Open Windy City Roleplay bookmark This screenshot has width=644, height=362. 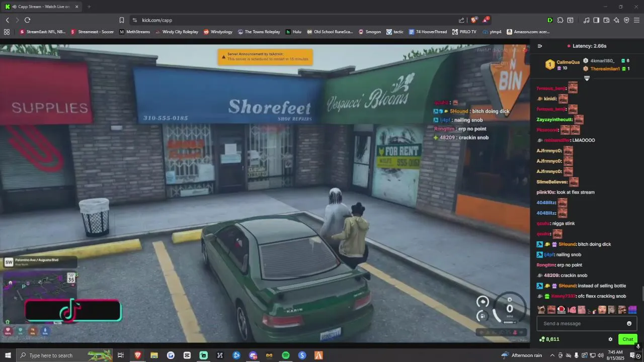tap(177, 32)
